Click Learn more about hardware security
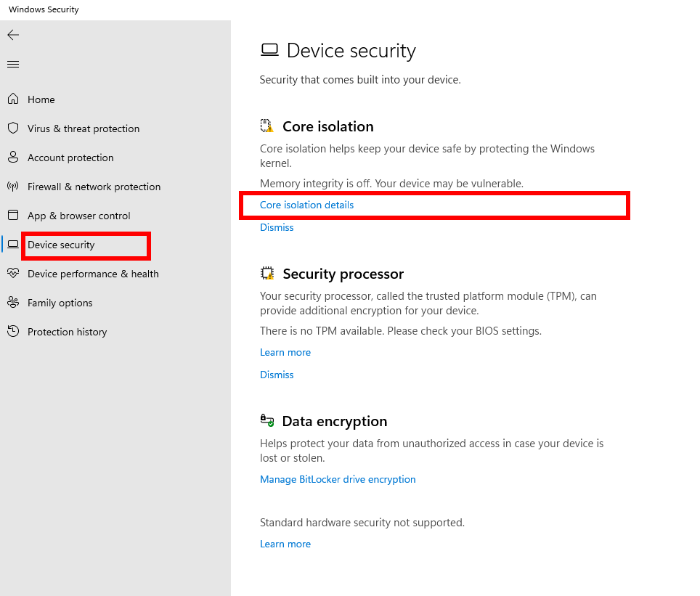This screenshot has height=596, width=700. tap(285, 544)
